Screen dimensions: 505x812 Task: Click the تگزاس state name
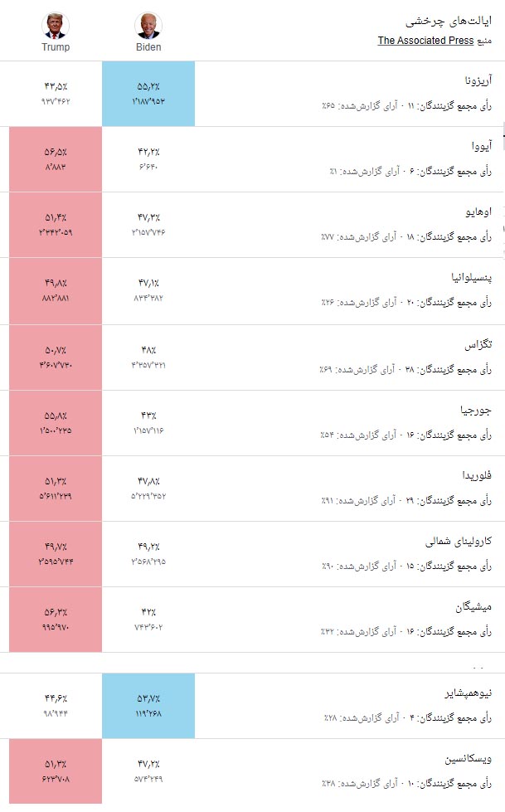(x=478, y=343)
